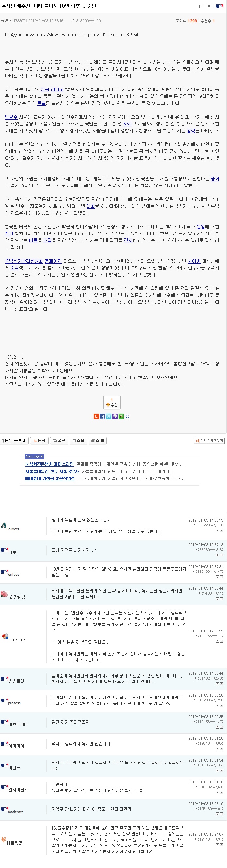Open the 안철수 link in the article
Viewport: 227px width, 868px height.
click(x=11, y=117)
